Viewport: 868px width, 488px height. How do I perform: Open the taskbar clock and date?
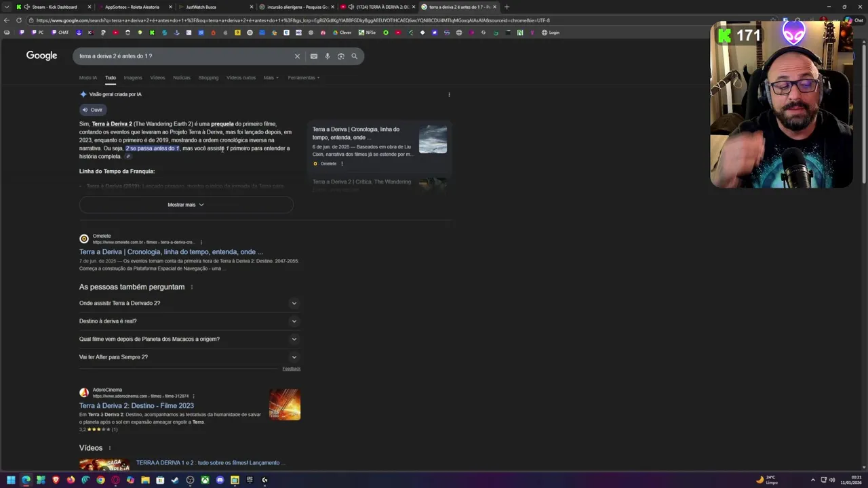pos(851,480)
